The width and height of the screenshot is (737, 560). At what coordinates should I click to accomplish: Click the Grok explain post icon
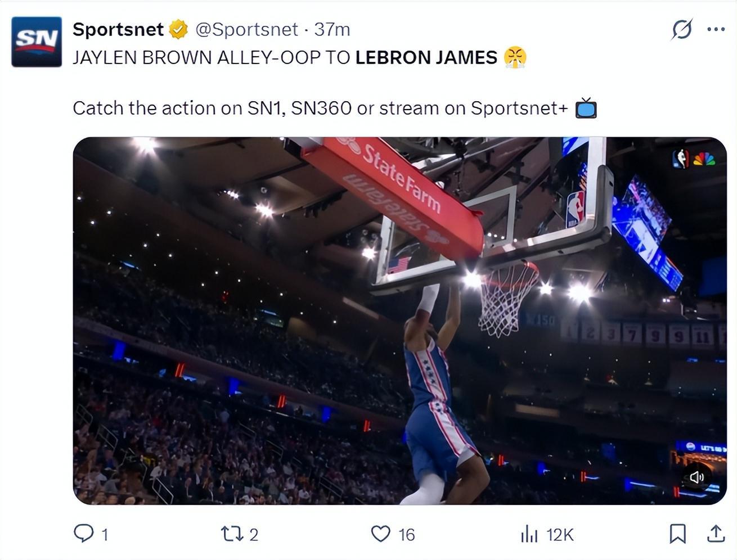(681, 29)
